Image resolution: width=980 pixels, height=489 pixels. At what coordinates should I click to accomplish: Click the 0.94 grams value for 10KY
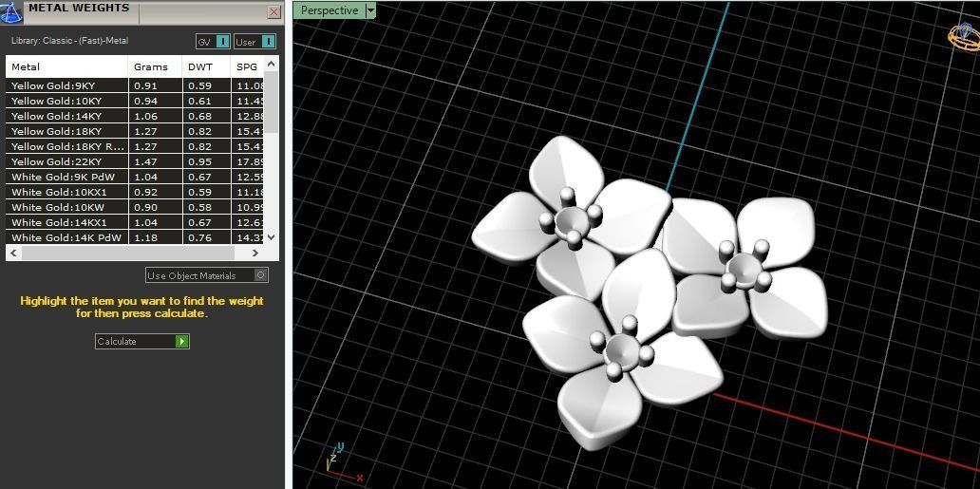[x=146, y=101]
